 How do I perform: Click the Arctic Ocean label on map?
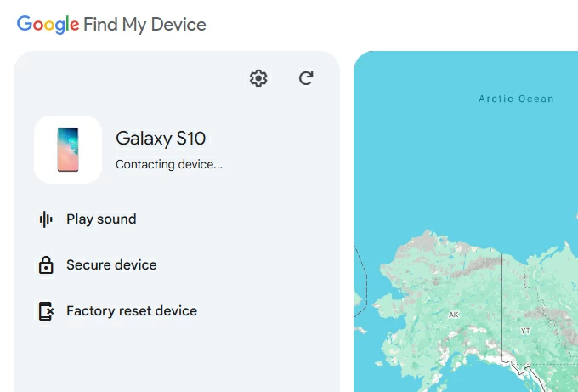[x=516, y=99]
